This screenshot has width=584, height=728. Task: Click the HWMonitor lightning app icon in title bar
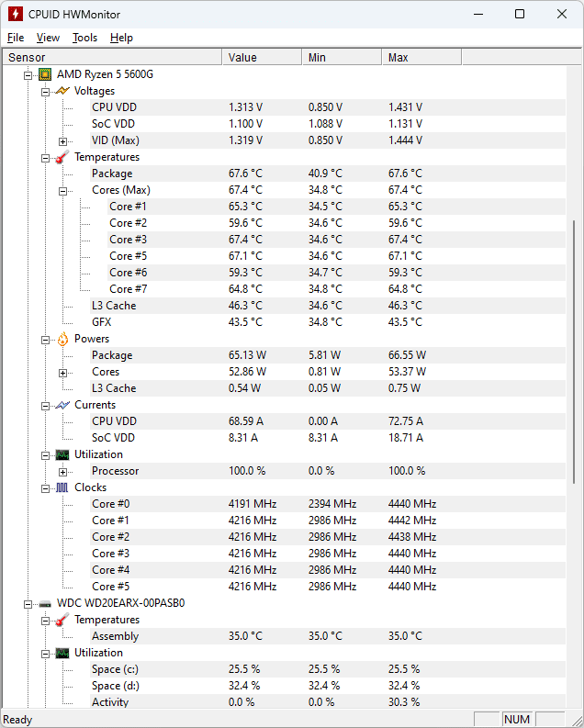pyautogui.click(x=15, y=15)
